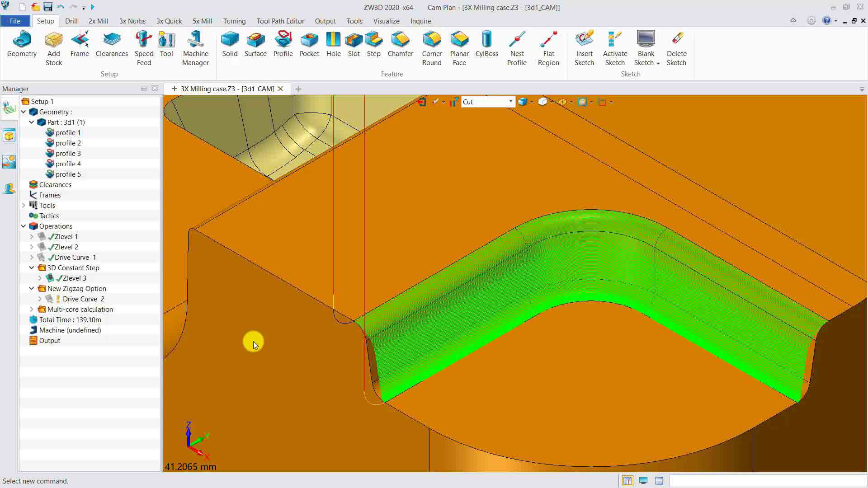This screenshot has height=488, width=868.
Task: Toggle the Zlevel 1 operation checkmark
Action: coord(51,237)
